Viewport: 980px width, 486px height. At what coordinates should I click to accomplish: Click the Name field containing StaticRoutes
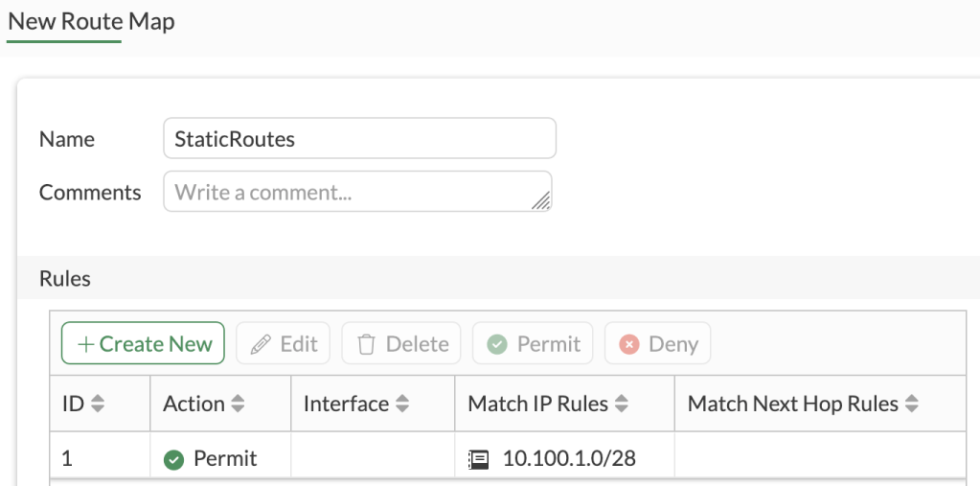(359, 139)
